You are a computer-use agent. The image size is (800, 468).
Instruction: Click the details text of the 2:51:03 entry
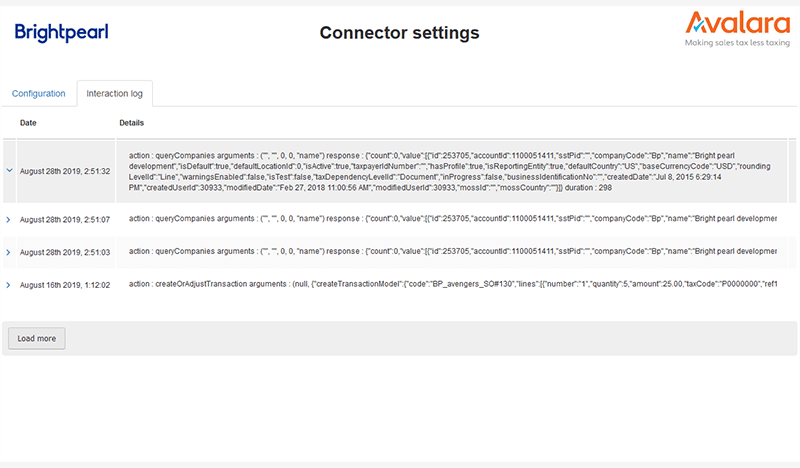click(450, 252)
